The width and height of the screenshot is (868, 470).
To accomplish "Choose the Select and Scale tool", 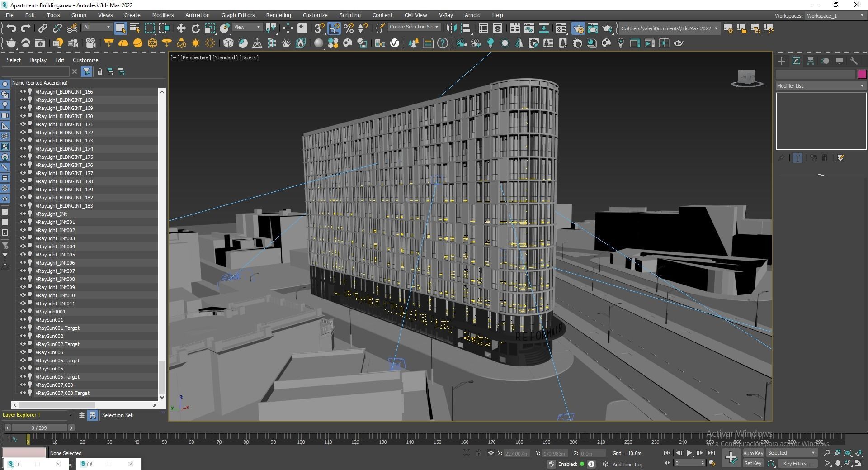I will point(210,28).
